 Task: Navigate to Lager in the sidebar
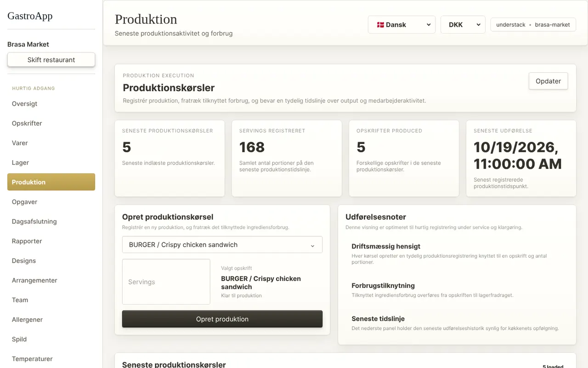pyautogui.click(x=51, y=162)
